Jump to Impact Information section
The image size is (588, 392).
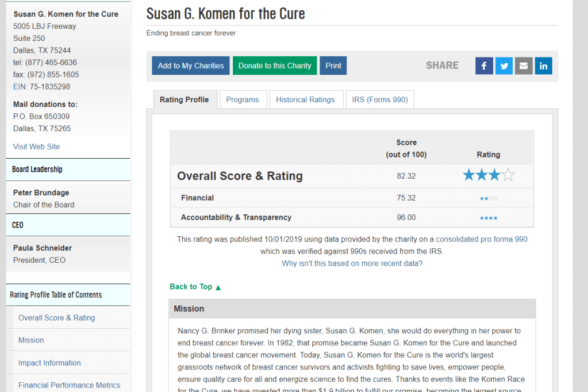(x=49, y=363)
